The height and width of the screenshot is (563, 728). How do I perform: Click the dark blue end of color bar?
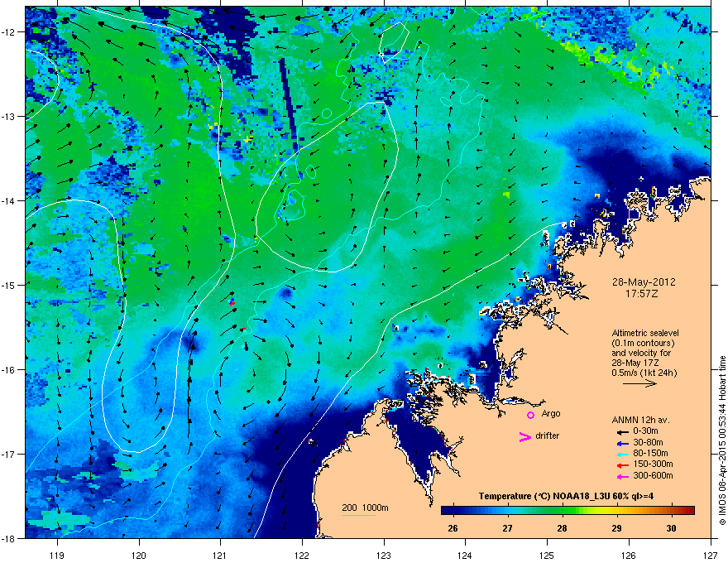445,510
